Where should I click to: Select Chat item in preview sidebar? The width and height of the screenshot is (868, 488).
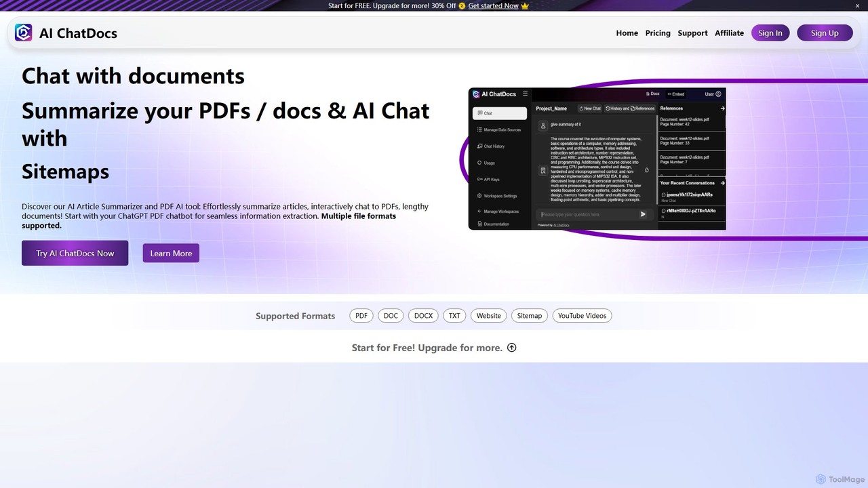tap(500, 113)
